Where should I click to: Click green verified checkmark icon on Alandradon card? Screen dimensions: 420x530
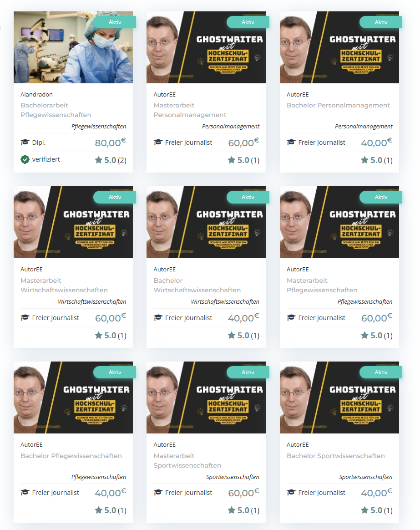[x=25, y=159]
